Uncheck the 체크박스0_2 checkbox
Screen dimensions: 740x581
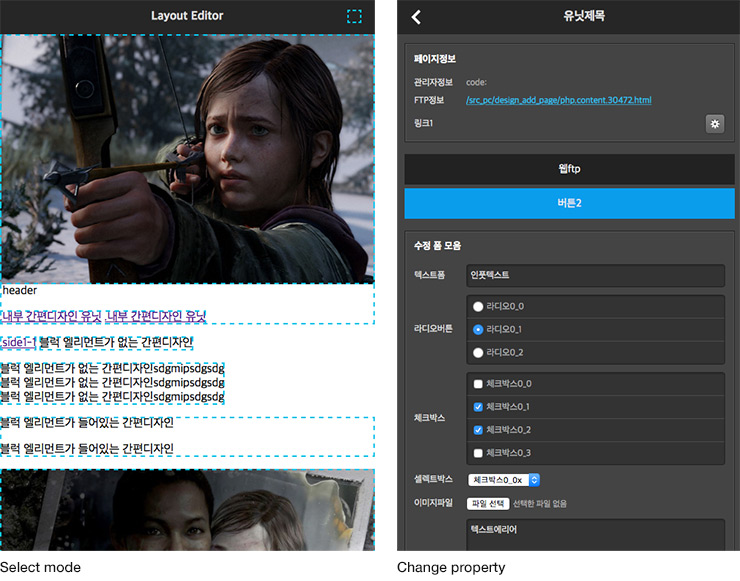coord(478,430)
